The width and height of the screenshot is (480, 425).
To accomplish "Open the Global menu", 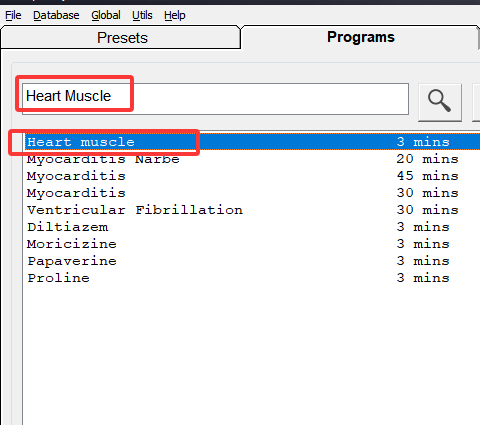I will click(106, 15).
